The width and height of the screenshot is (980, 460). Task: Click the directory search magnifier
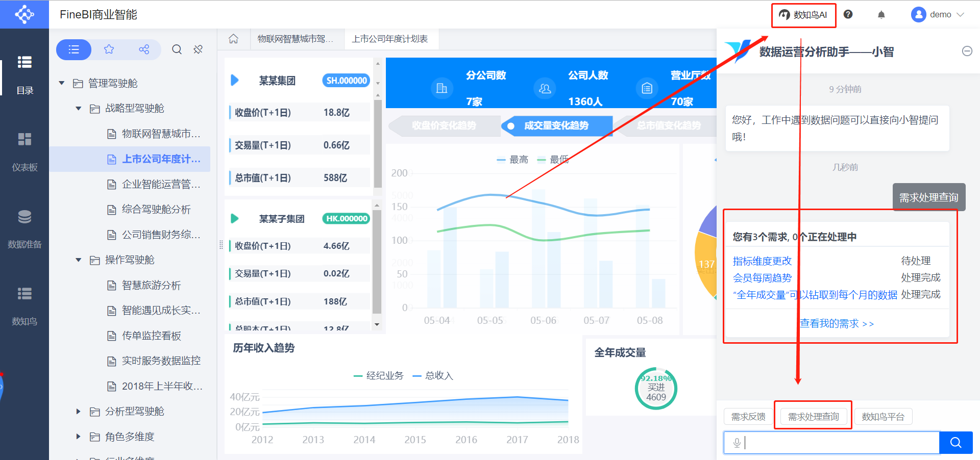177,49
